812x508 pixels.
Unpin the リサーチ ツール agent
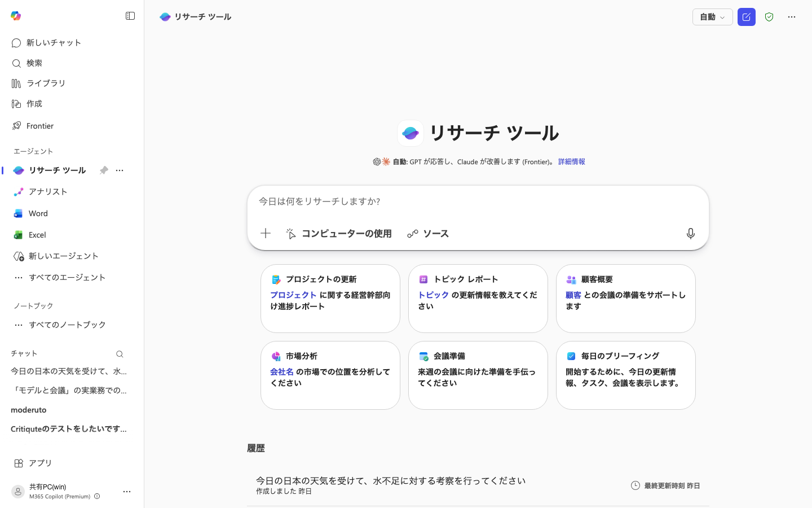click(104, 170)
